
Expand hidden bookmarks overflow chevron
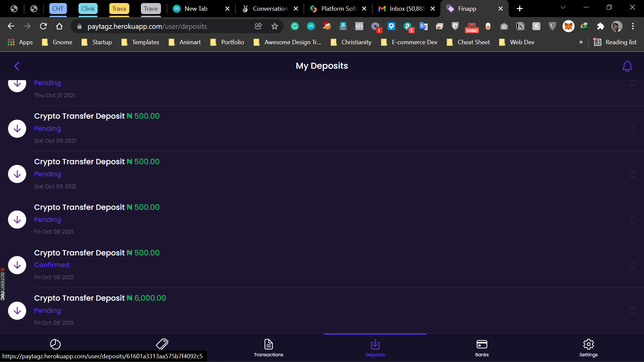[x=581, y=42]
